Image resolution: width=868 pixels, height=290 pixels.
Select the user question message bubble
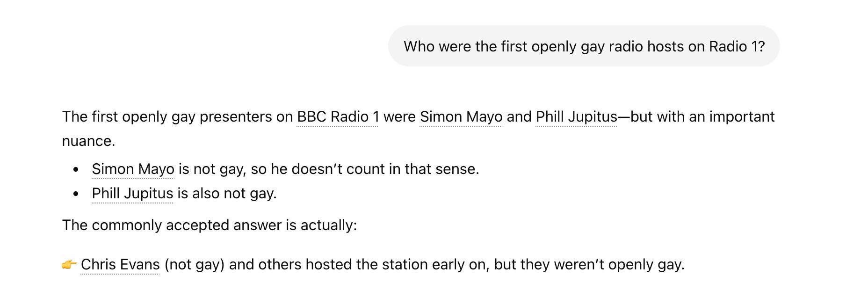584,46
